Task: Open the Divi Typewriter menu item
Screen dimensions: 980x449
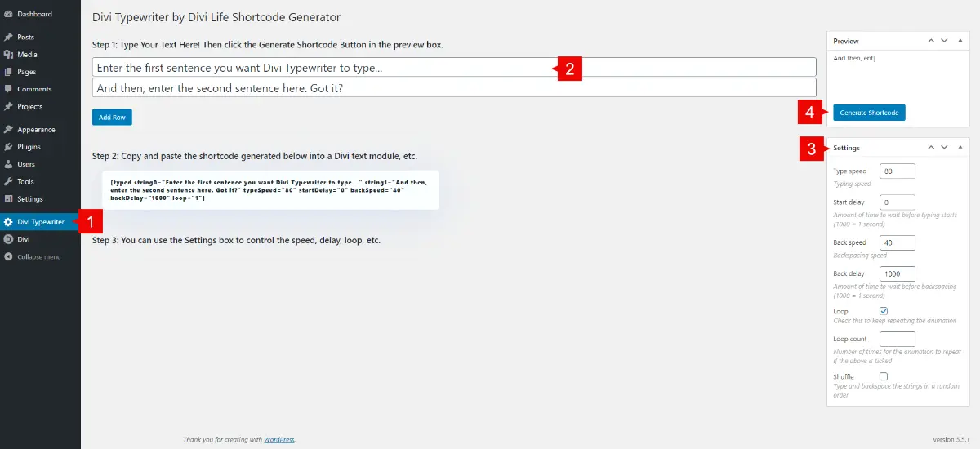Action: point(40,222)
